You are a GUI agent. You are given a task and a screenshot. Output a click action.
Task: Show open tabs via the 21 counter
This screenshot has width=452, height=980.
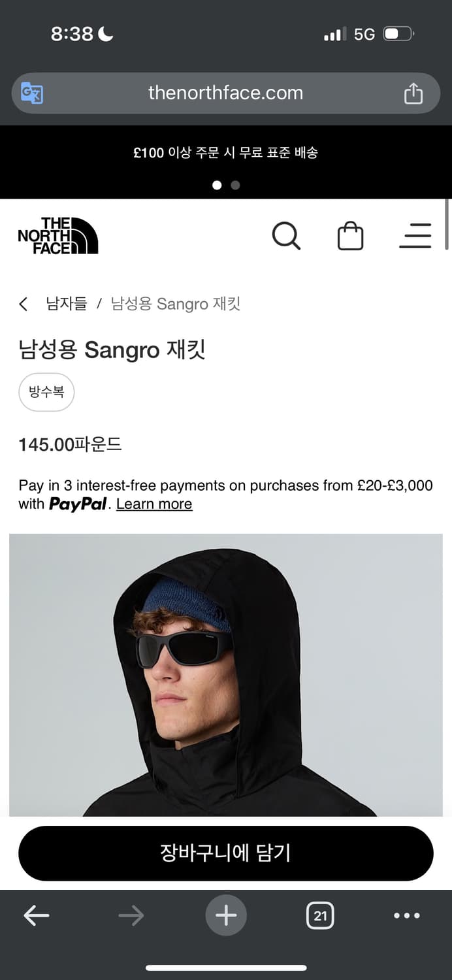pyautogui.click(x=320, y=915)
